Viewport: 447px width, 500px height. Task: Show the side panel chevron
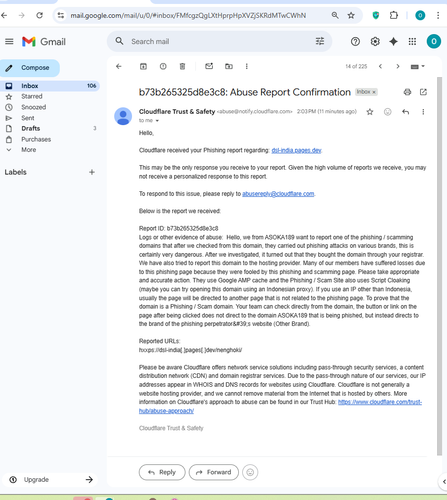(444, 481)
